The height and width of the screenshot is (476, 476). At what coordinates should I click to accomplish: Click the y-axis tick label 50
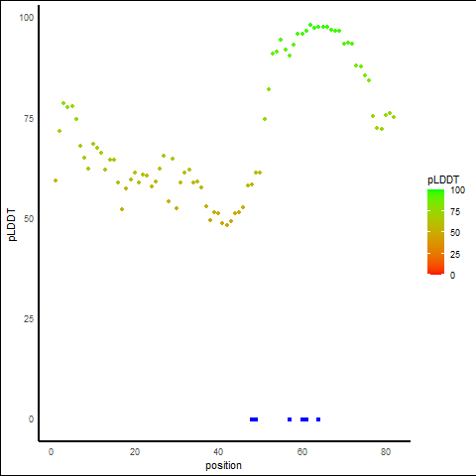click(x=29, y=219)
